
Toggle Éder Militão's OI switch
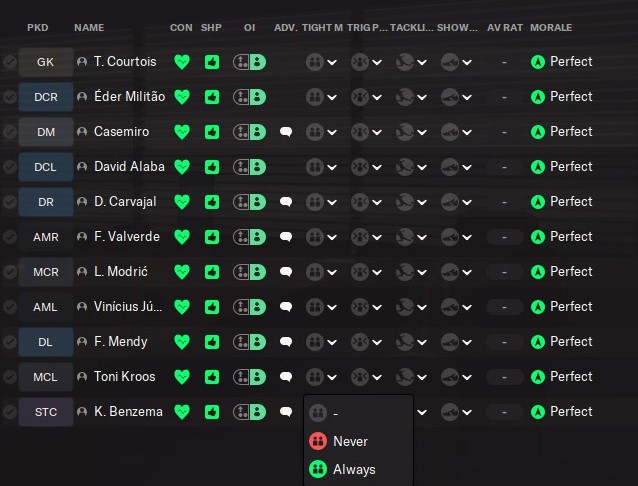[x=249, y=97]
